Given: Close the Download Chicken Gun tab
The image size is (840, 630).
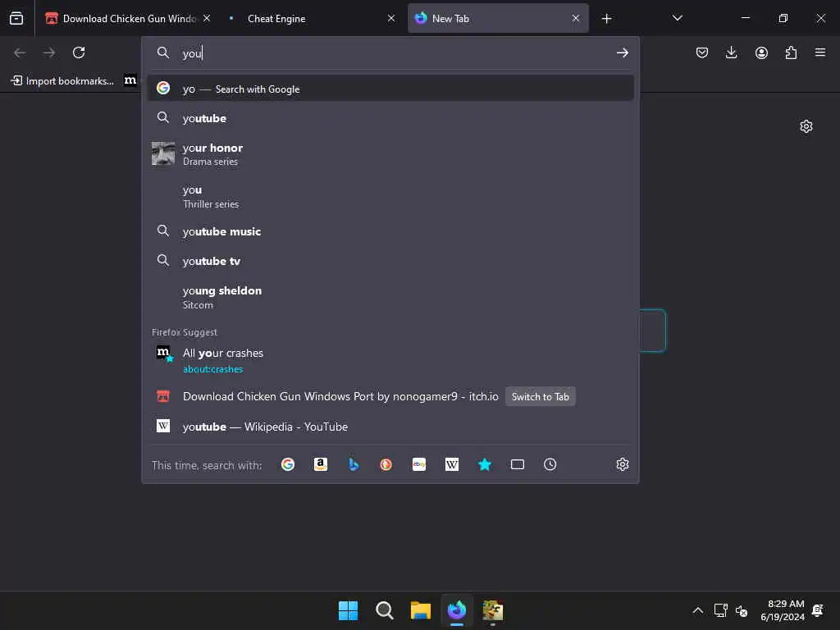Looking at the screenshot, I should tap(207, 18).
